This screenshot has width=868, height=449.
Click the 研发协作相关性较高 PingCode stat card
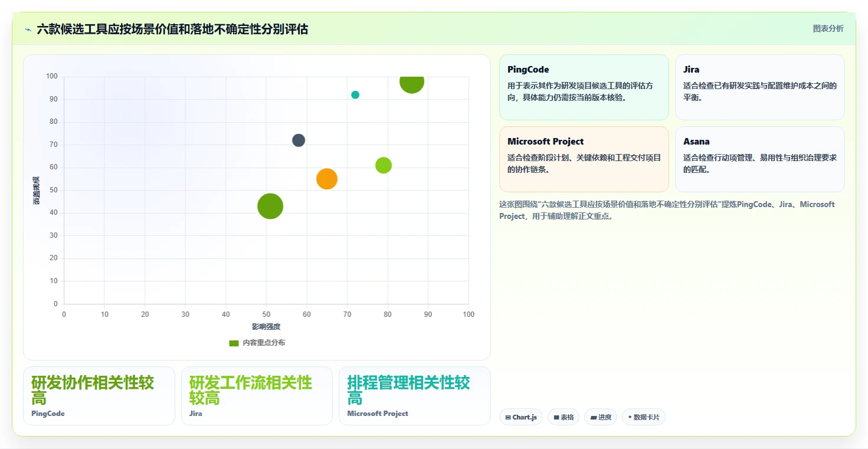pyautogui.click(x=99, y=396)
